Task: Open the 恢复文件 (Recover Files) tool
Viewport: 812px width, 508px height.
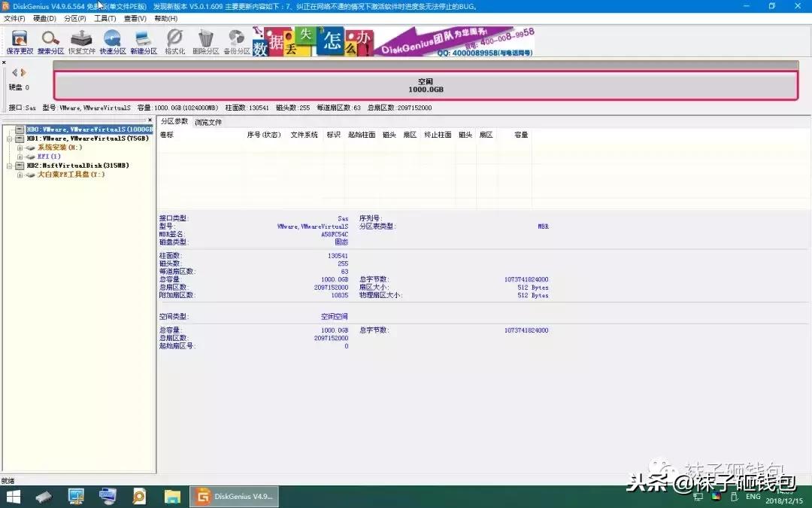Action: pyautogui.click(x=80, y=41)
